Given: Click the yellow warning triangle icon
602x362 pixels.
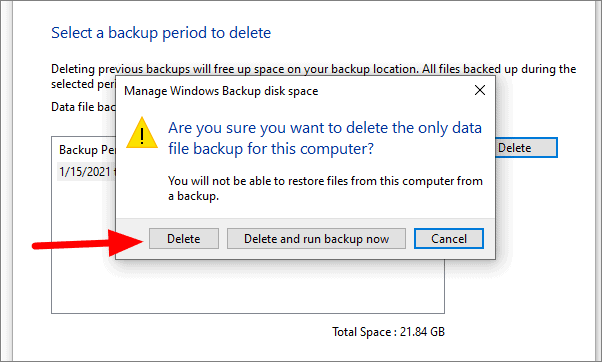Looking at the screenshot, I should [142, 133].
